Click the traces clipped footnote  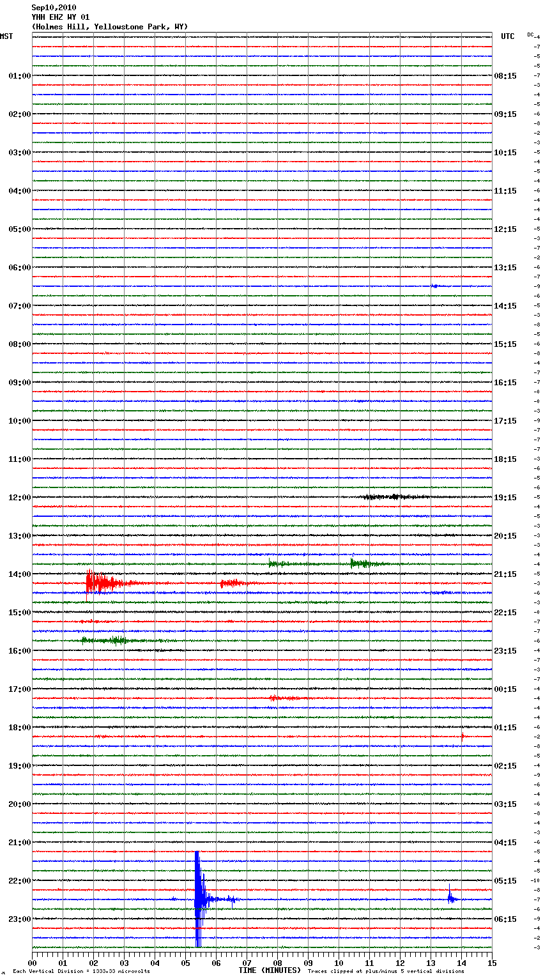click(x=386, y=971)
